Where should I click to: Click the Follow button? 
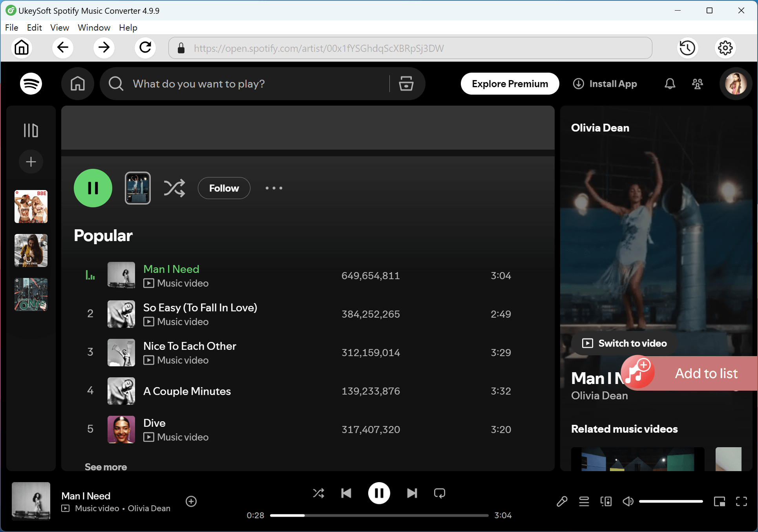point(224,188)
